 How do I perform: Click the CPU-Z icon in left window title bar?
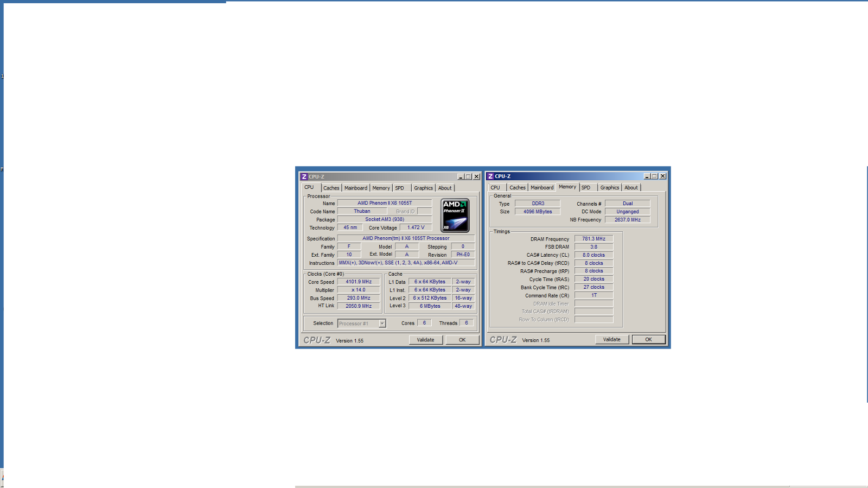pos(304,177)
